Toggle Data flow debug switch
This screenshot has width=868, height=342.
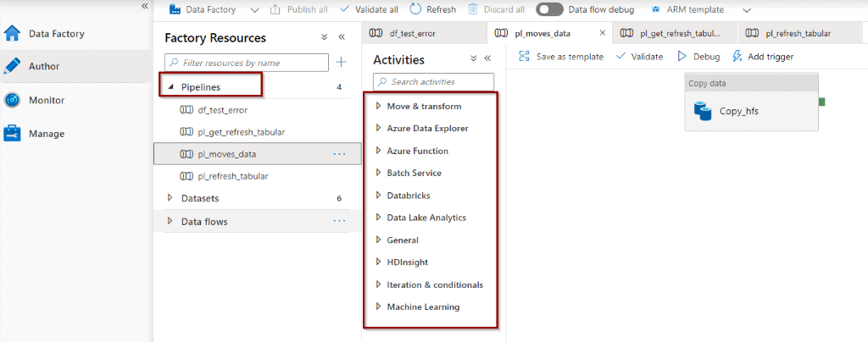[549, 9]
